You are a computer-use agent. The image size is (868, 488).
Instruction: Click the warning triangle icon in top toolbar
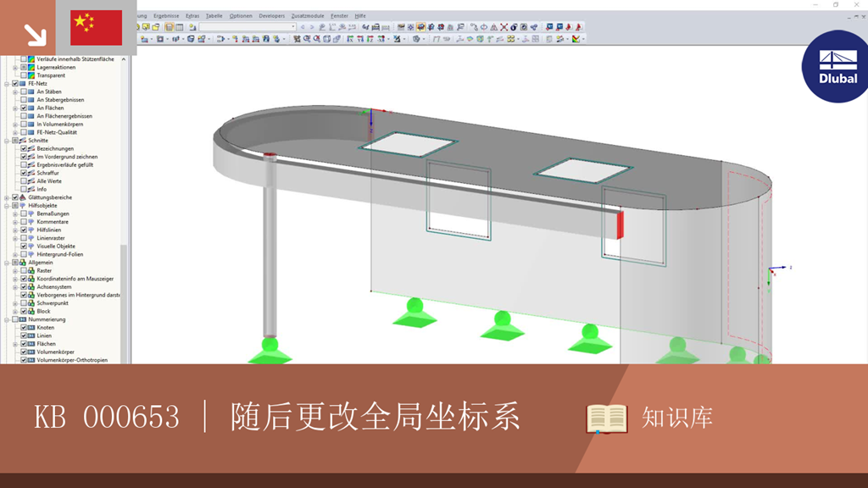pos(494,26)
